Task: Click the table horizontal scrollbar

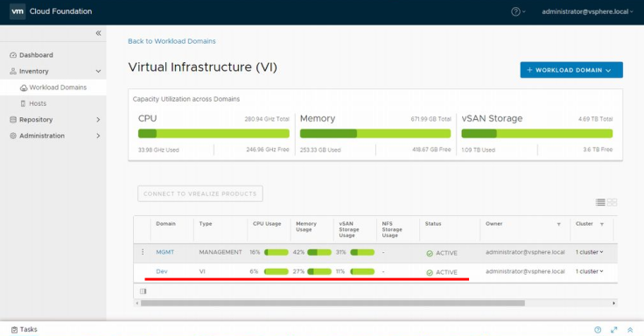Action: pos(332,303)
